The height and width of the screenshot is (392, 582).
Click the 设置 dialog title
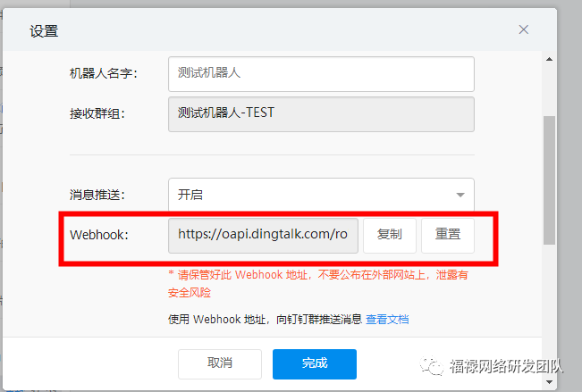tap(44, 31)
